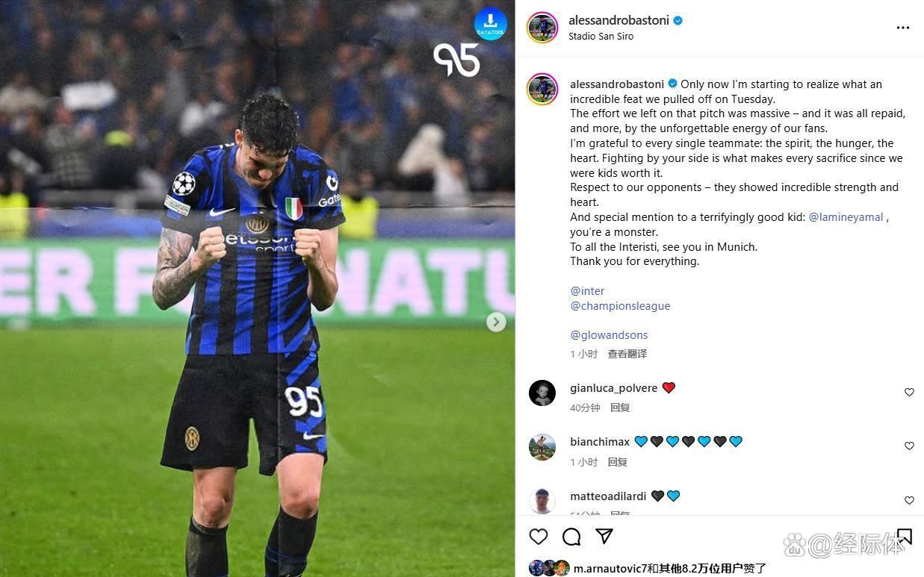Save post using bookmark icon
Screen dimensions: 924x577
point(905,537)
